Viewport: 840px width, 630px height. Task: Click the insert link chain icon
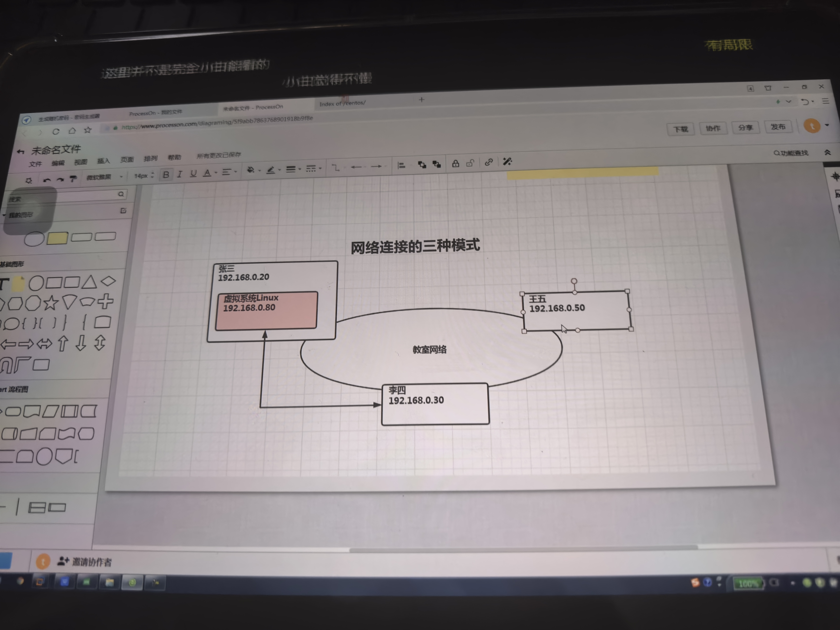(489, 162)
